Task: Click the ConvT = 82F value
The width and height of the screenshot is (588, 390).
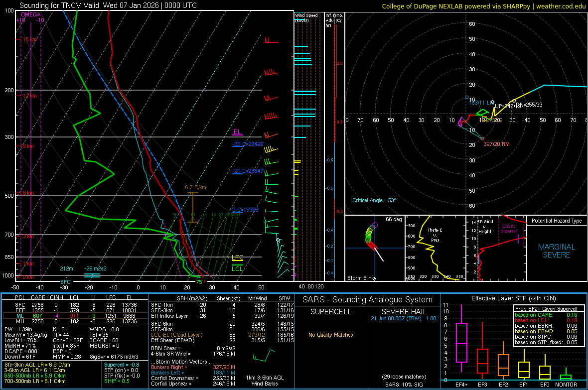Action: [x=68, y=341]
